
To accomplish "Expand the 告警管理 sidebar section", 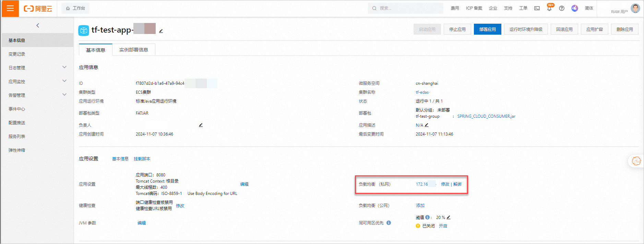I will [37, 95].
